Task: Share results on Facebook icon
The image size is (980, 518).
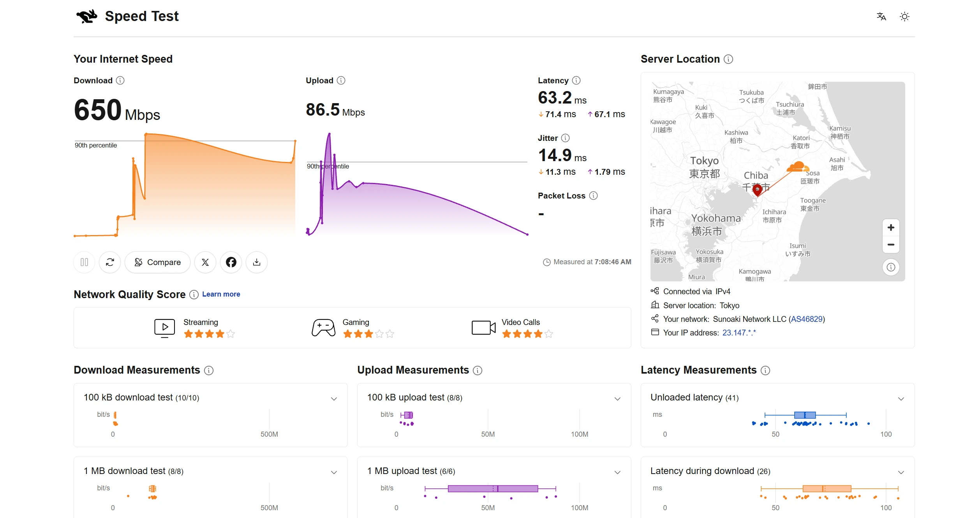Action: point(231,262)
